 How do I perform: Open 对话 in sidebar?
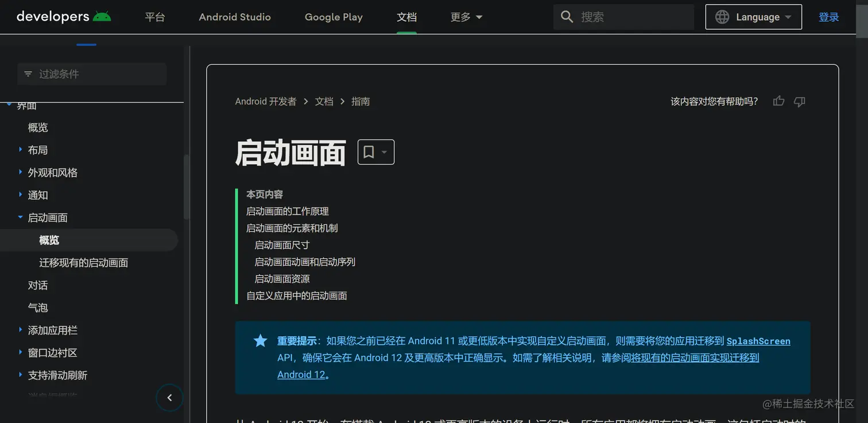[x=38, y=285]
